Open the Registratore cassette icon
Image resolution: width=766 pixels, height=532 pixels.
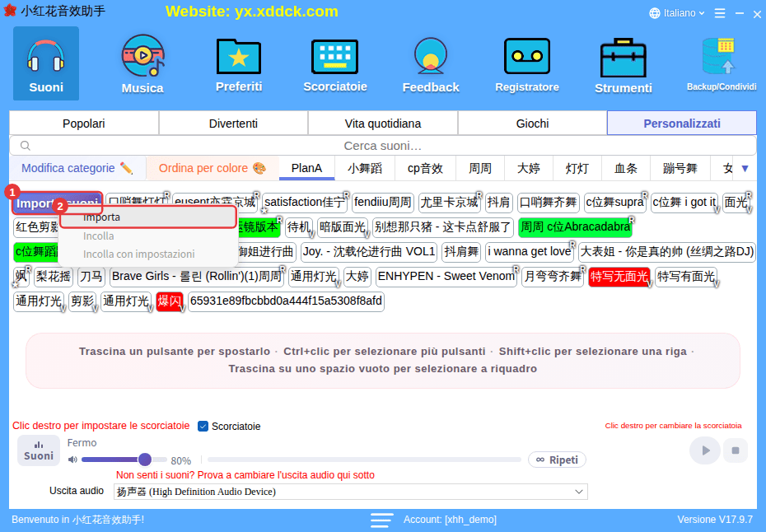[x=527, y=63]
